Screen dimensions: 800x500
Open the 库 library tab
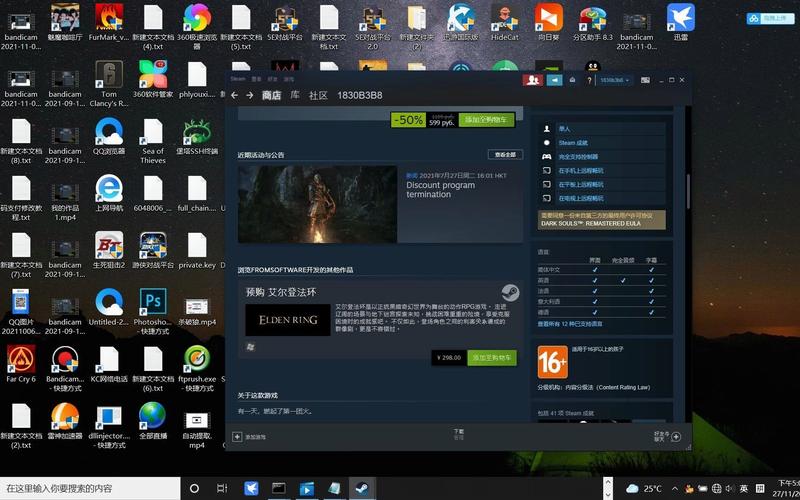click(x=295, y=95)
